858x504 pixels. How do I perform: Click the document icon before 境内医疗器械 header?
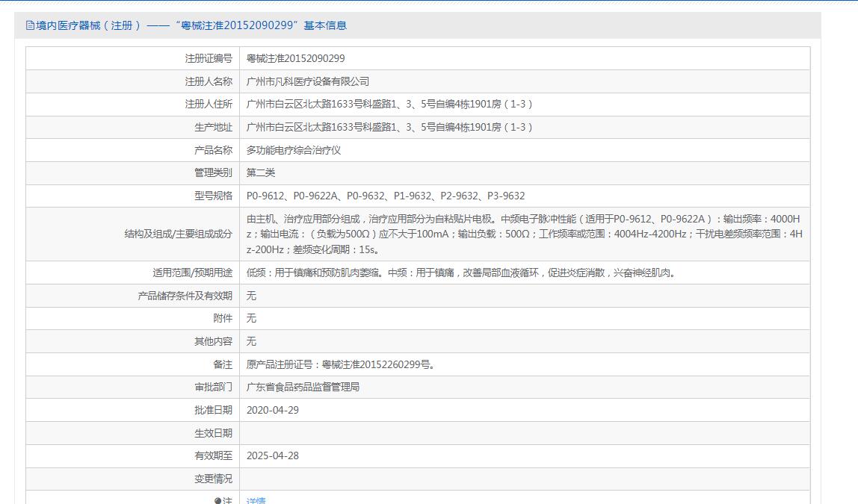point(30,25)
